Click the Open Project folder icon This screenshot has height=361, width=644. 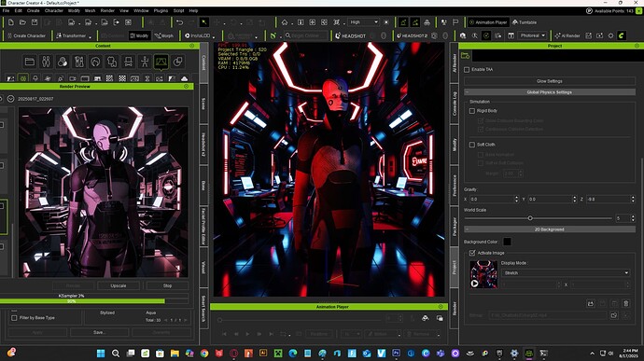(x=23, y=22)
